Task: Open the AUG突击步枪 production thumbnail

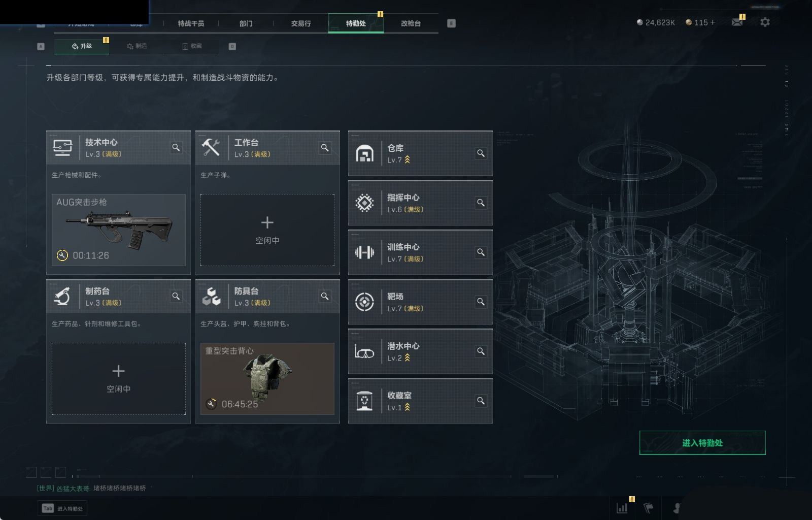Action: pyautogui.click(x=118, y=230)
